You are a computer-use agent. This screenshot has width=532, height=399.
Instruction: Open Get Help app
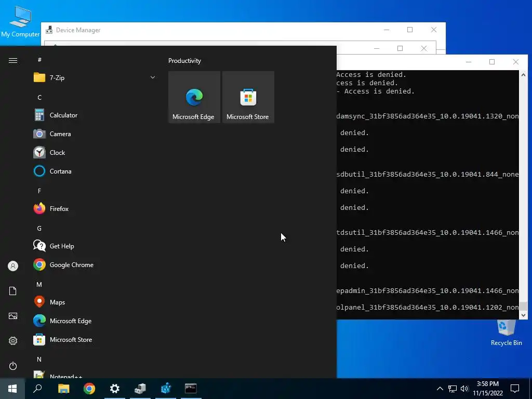[95, 246]
